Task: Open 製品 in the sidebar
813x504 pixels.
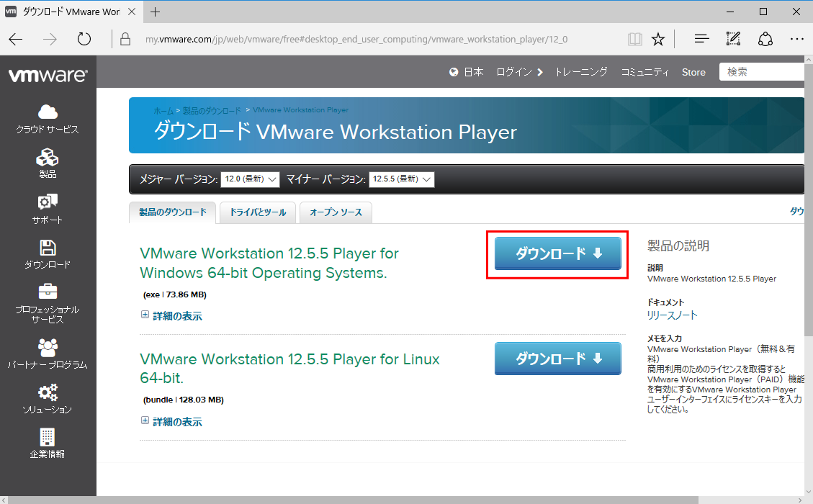Action: [48, 163]
